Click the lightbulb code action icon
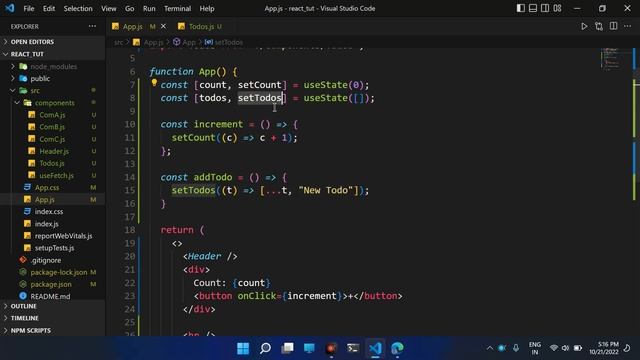The width and height of the screenshot is (640, 360). pyautogui.click(x=154, y=83)
